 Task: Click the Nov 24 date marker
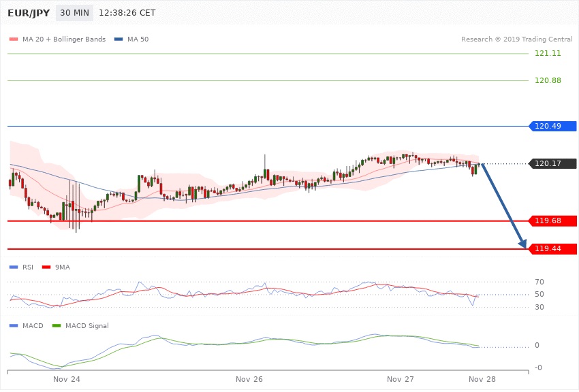click(67, 378)
